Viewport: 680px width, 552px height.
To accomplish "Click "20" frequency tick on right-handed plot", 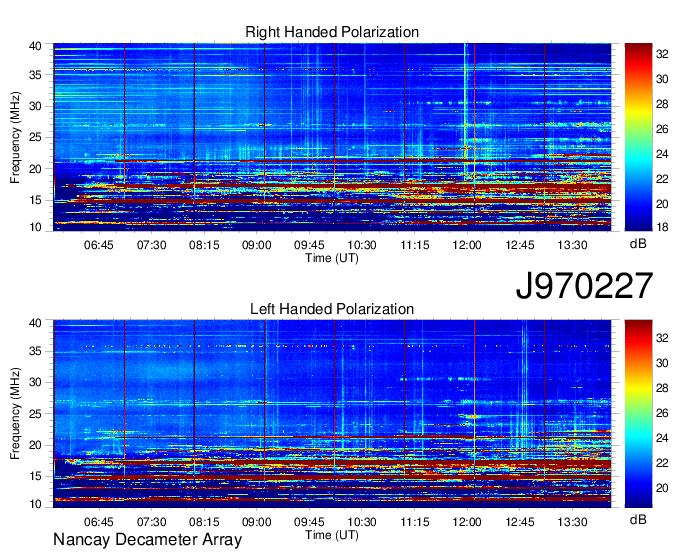I will pos(35,169).
